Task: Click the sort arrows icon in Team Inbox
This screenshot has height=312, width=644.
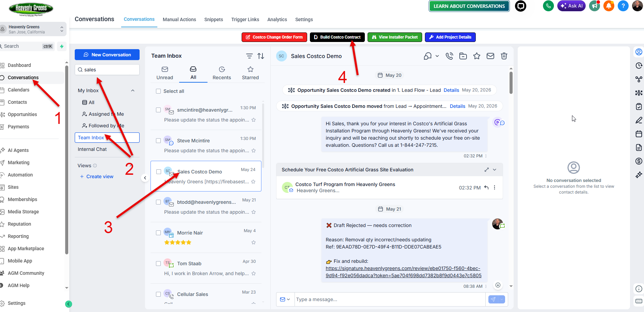Action: [261, 56]
